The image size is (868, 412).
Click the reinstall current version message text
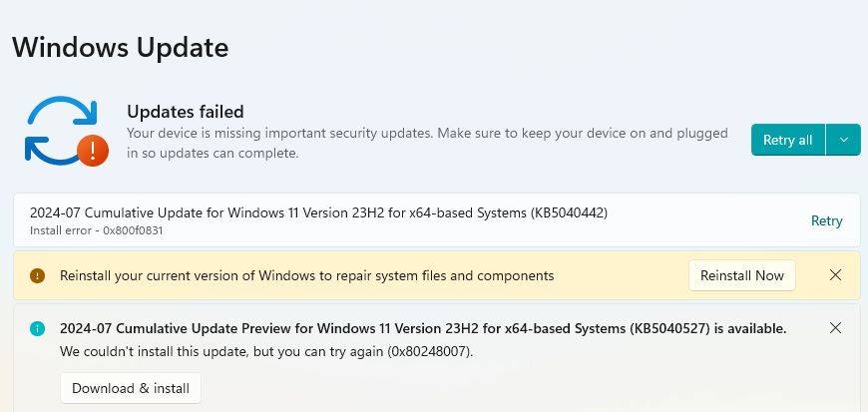tap(306, 275)
